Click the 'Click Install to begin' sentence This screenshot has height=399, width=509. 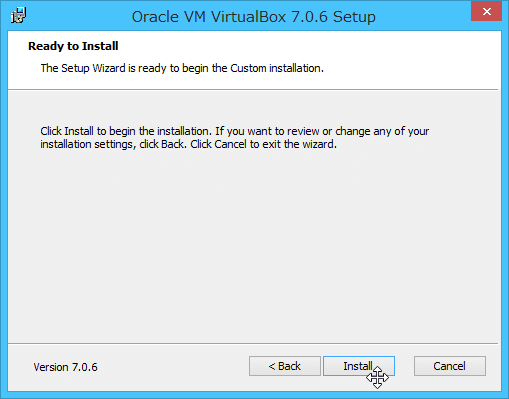126,131
